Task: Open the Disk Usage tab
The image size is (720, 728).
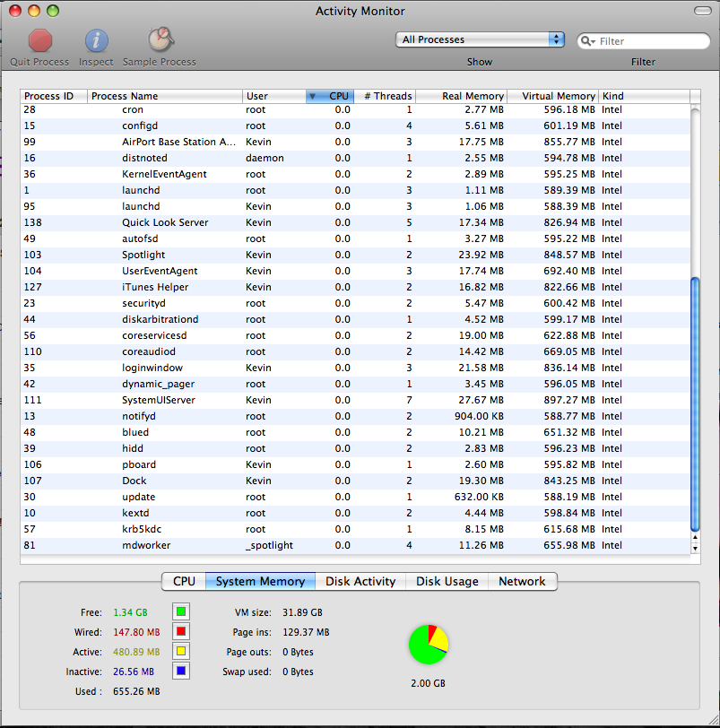Action: [x=447, y=581]
